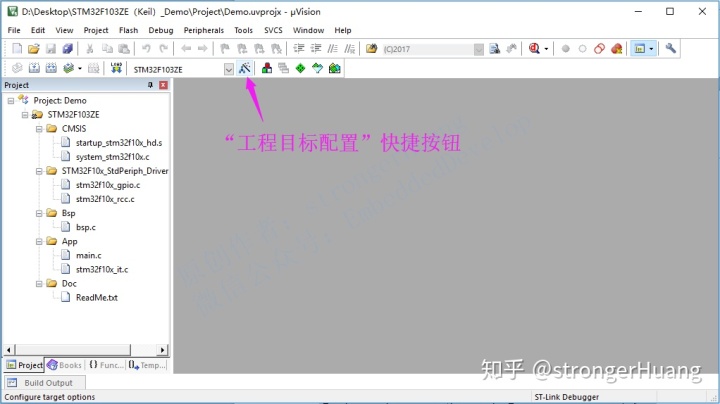
Task: Open Select Software Packs icon
Action: tap(317, 68)
